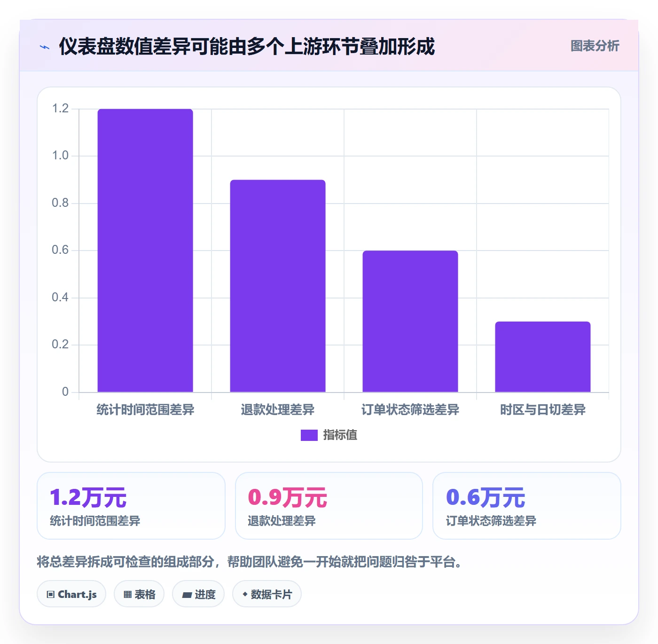658x644 pixels.
Task: Click the 0.4 y-axis tick label
Action: coord(60,298)
